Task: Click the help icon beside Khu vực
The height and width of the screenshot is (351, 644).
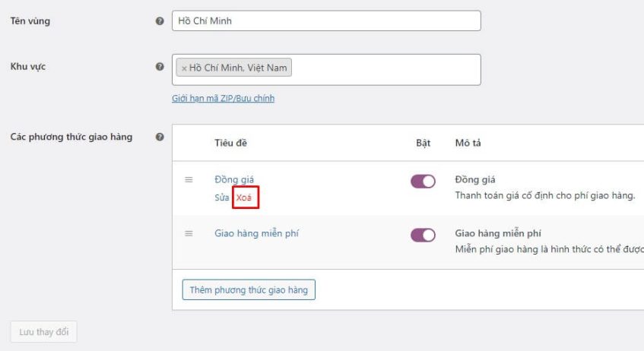Action: click(x=160, y=67)
